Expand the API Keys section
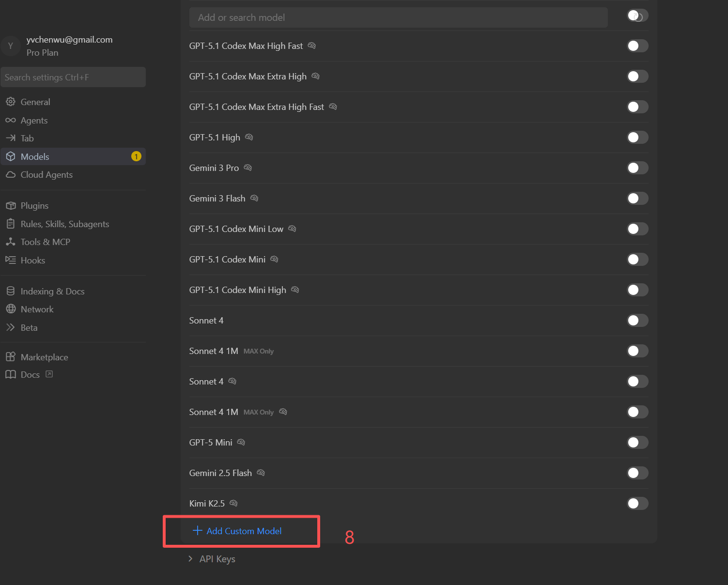 pyautogui.click(x=217, y=558)
